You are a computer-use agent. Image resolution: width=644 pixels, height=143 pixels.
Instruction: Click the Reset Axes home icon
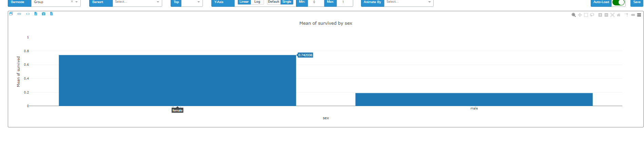(x=619, y=15)
